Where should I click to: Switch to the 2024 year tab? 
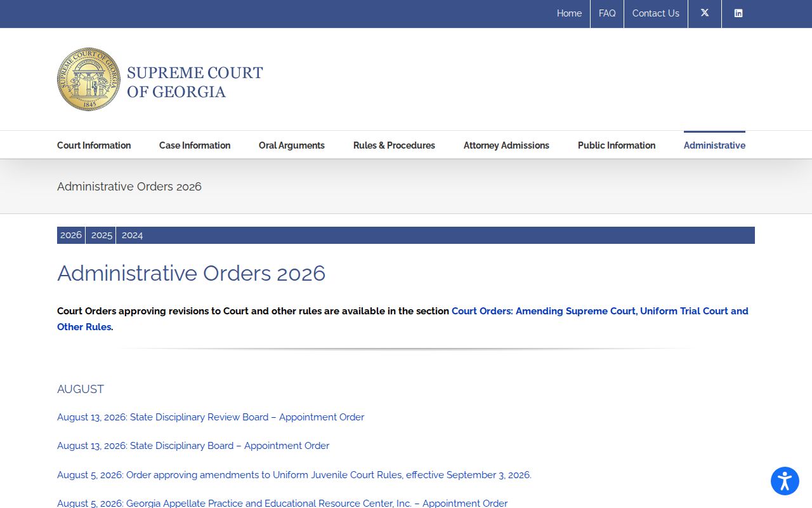click(132, 235)
